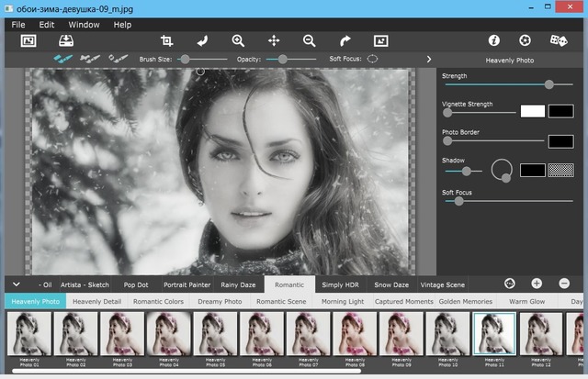
Task: Click the white Vignette Strength color swatch
Action: [x=532, y=111]
